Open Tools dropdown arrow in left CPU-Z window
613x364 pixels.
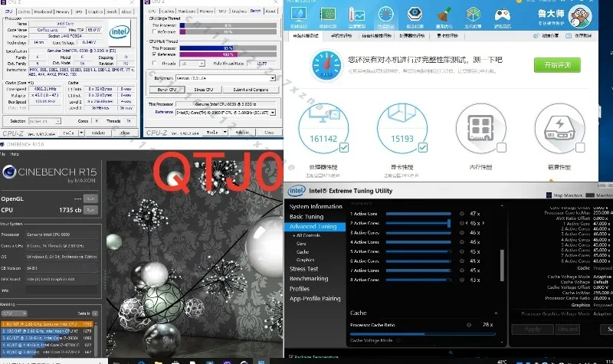tap(81, 133)
